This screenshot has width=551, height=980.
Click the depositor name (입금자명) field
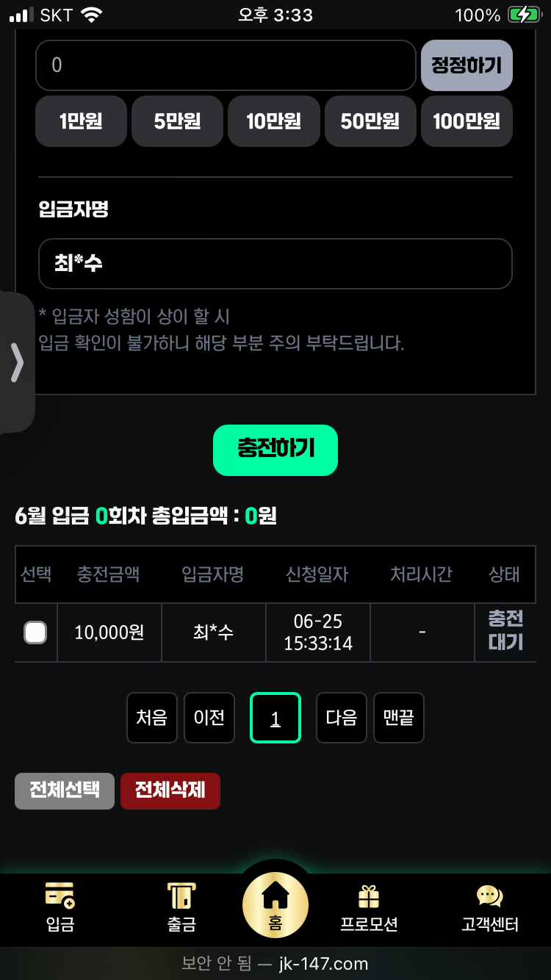pyautogui.click(x=275, y=264)
